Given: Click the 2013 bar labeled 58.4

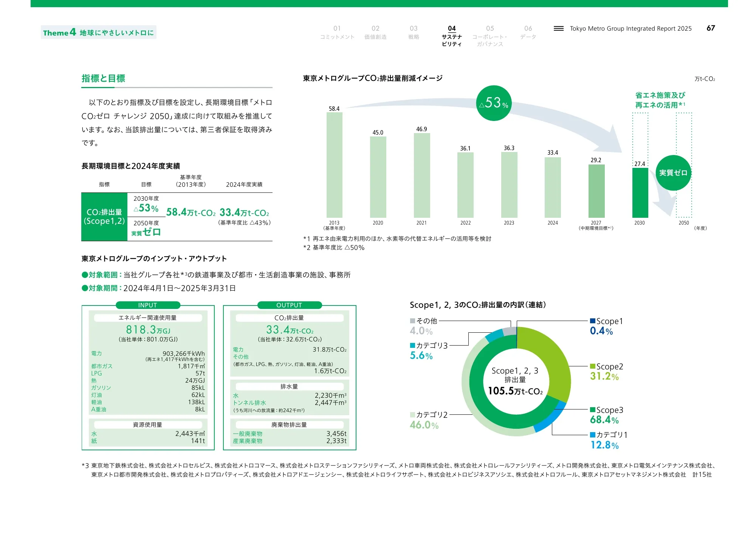Looking at the screenshot, I should pyautogui.click(x=334, y=165).
